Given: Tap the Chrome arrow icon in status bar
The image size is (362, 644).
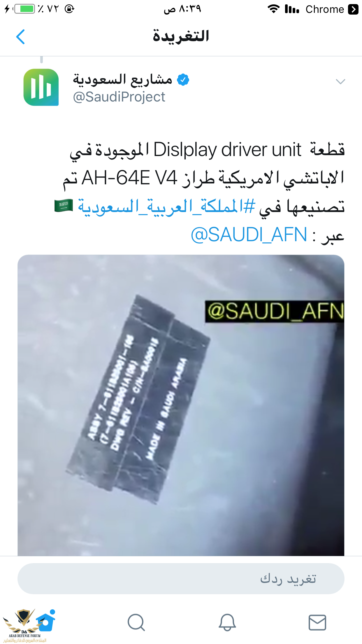Looking at the screenshot, I should pyautogui.click(x=353, y=9).
